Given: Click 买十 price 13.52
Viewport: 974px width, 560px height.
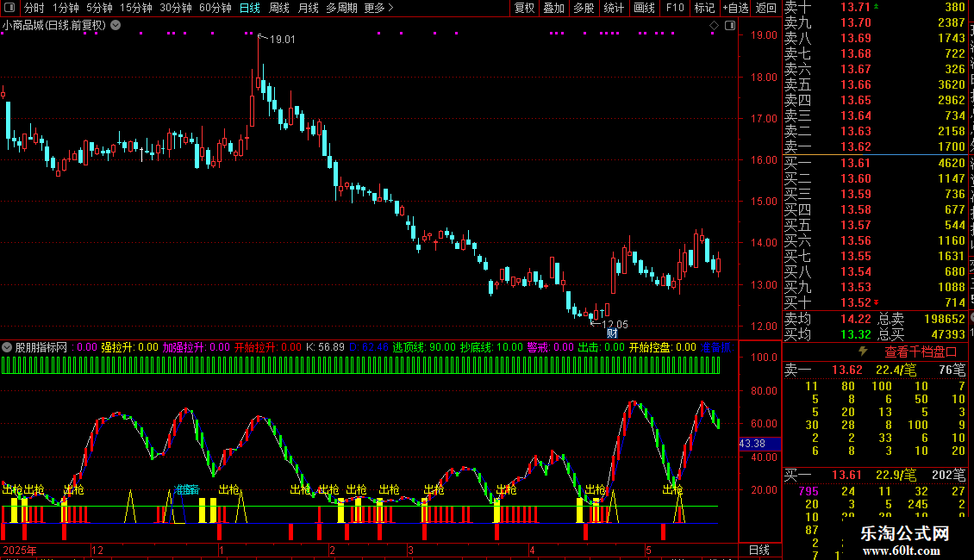Looking at the screenshot, I should coord(855,302).
